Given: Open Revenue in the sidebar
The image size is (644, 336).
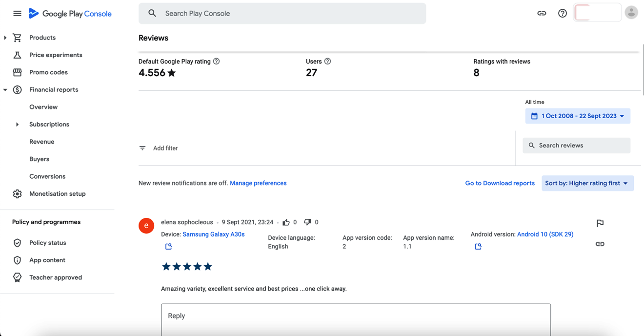Looking at the screenshot, I should [x=41, y=142].
